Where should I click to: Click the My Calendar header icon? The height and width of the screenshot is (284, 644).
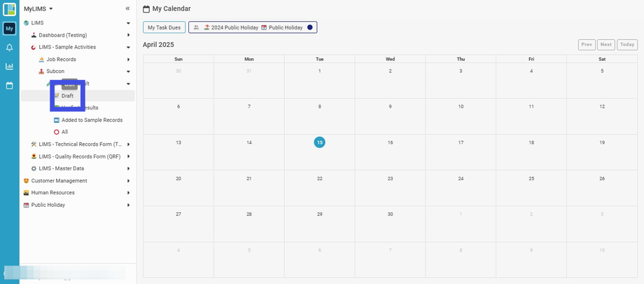146,8
